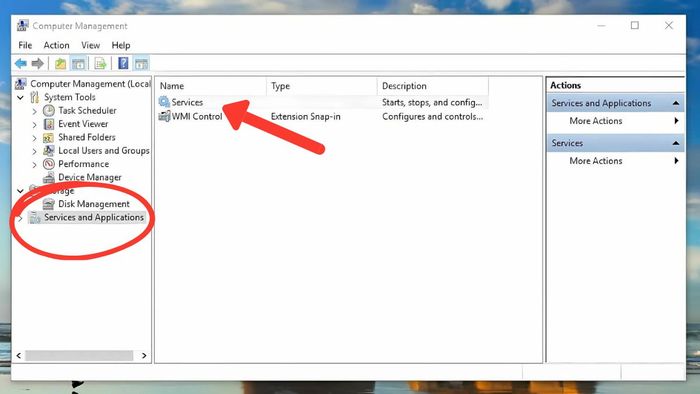Viewport: 700px width, 394px height.
Task: Click Show/Hide Action Pane toolbar icon
Action: (142, 64)
